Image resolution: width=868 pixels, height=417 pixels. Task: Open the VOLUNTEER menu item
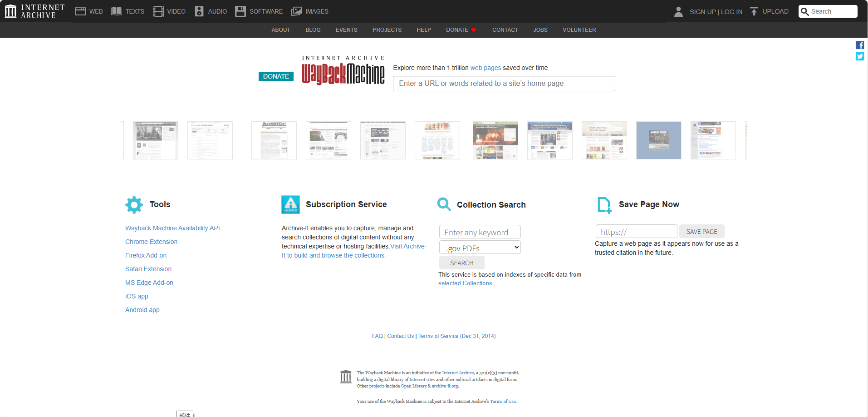pyautogui.click(x=579, y=30)
